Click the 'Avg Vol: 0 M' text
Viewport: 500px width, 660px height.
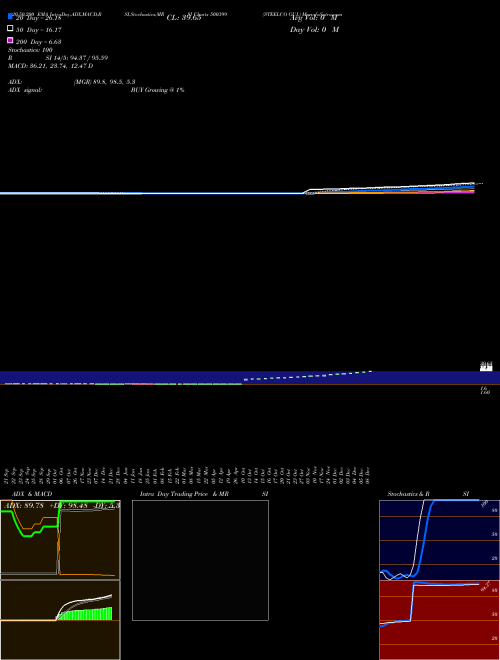(314, 18)
